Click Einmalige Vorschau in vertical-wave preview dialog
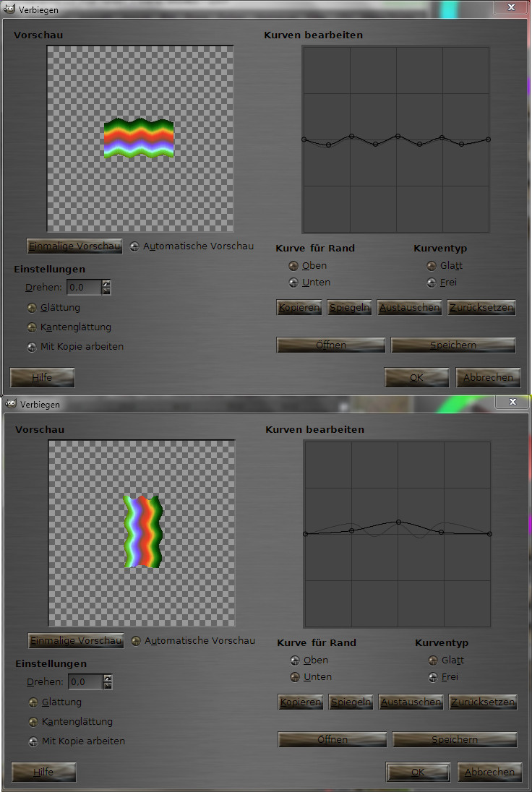The image size is (532, 792). click(x=76, y=640)
